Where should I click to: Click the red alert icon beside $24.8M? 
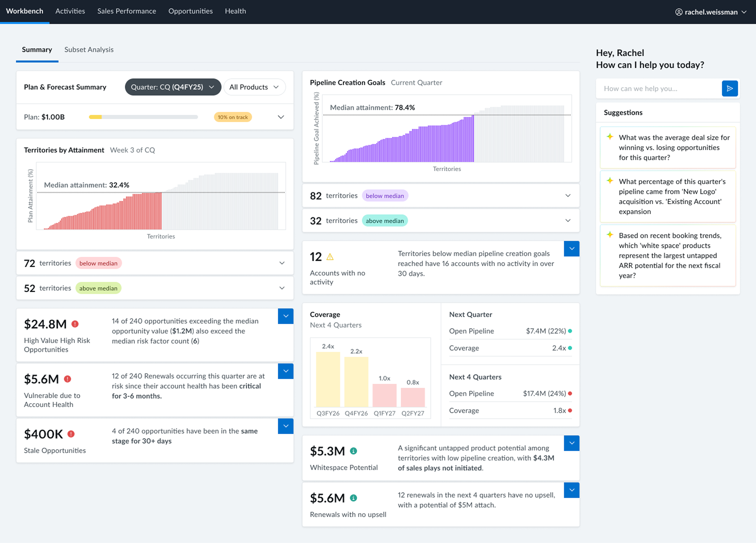pyautogui.click(x=75, y=324)
